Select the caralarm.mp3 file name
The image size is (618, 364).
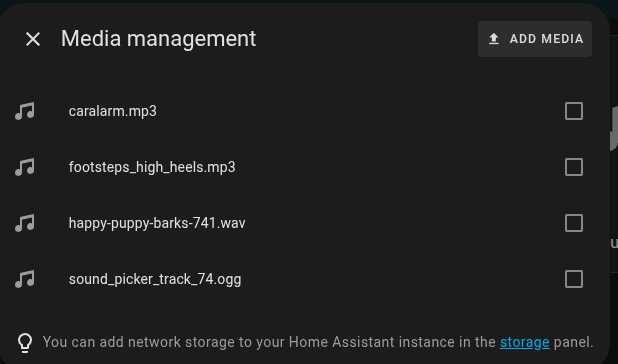[x=113, y=111]
